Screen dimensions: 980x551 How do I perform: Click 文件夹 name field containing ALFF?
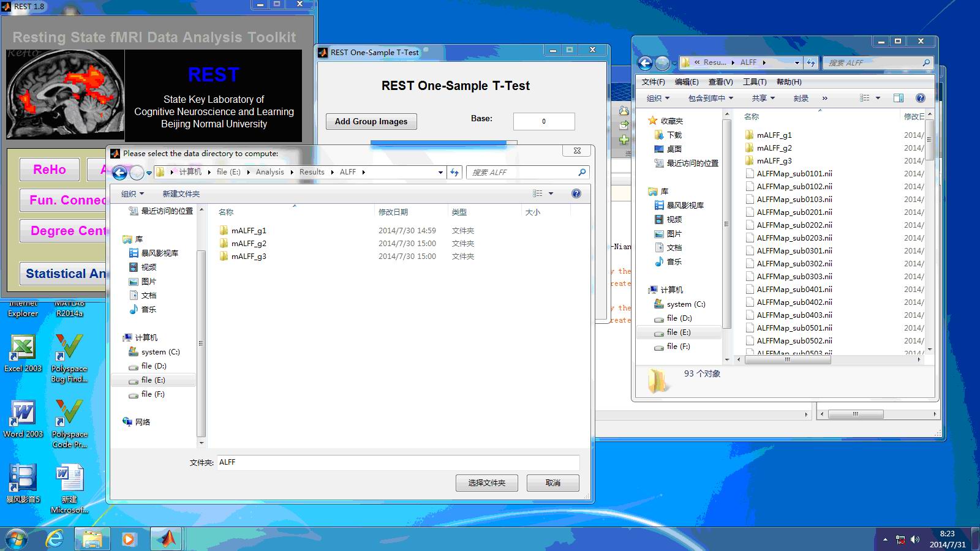tap(398, 463)
